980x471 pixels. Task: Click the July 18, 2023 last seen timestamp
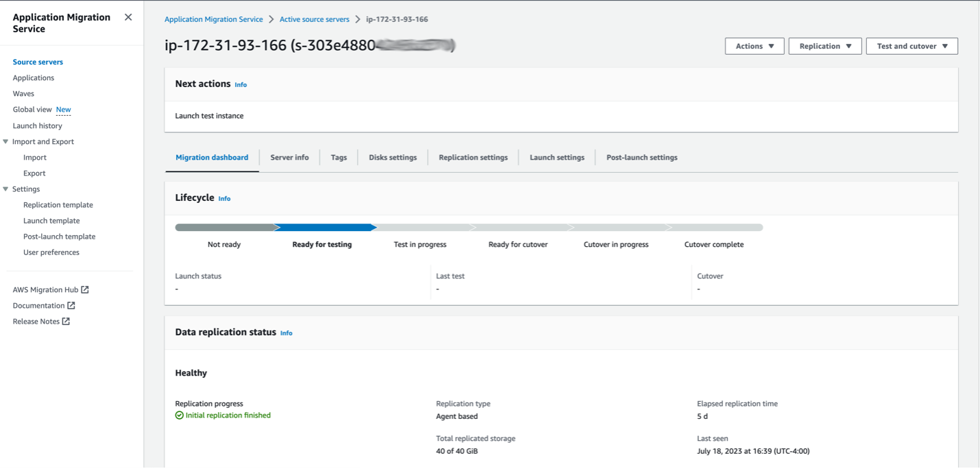coord(753,451)
